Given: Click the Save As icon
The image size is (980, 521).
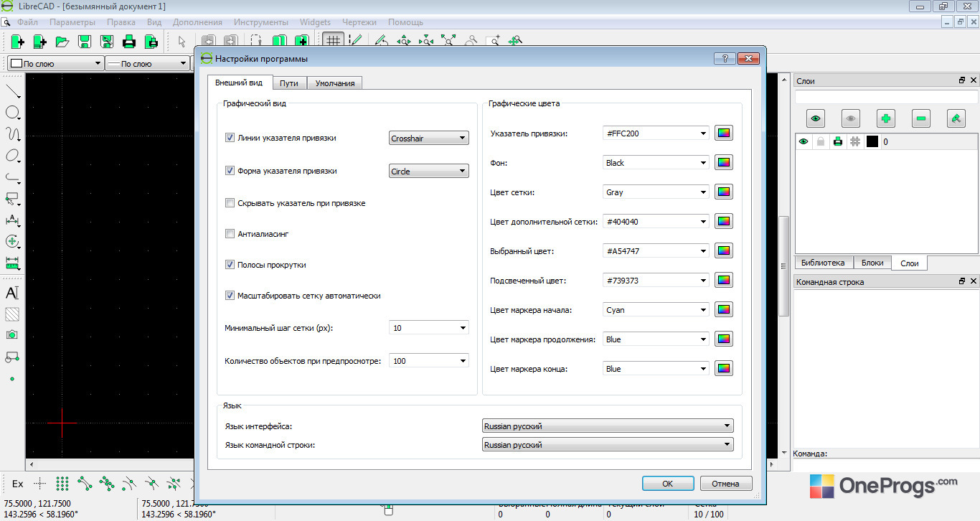Looking at the screenshot, I should tap(107, 42).
